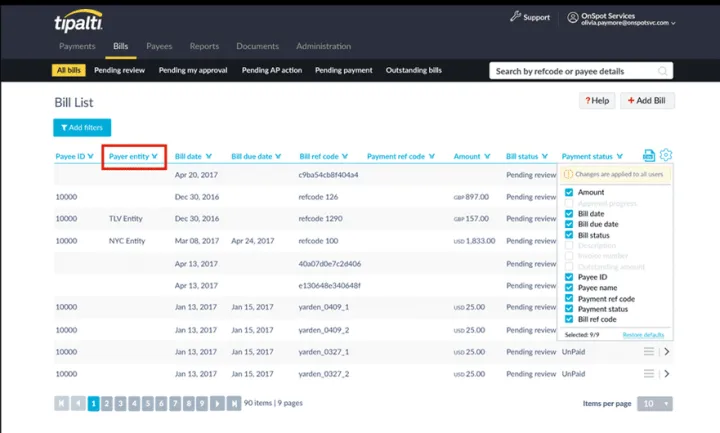
Task: Click the search magnifier icon
Action: click(662, 71)
